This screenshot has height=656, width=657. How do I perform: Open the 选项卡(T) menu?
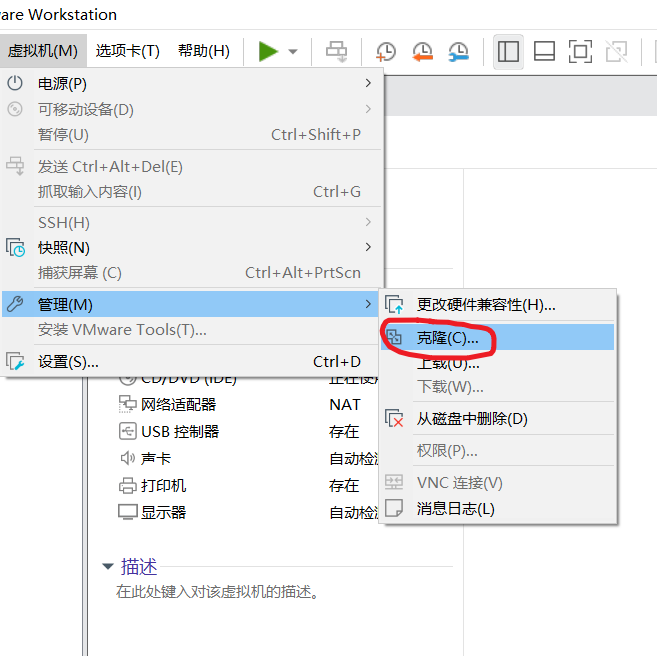pyautogui.click(x=127, y=51)
